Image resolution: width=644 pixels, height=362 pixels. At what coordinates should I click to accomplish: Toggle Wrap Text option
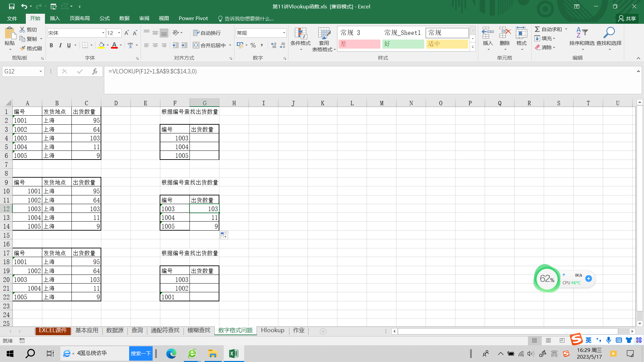tap(207, 33)
